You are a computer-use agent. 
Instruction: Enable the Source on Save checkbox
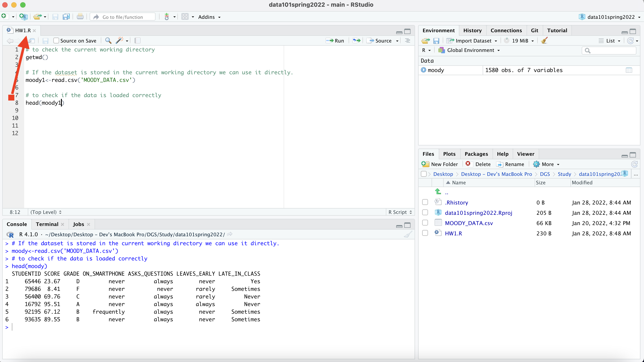[56, 40]
